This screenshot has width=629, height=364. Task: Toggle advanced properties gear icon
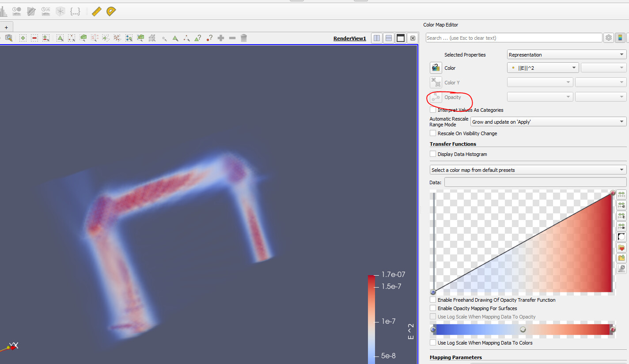pyautogui.click(x=609, y=38)
